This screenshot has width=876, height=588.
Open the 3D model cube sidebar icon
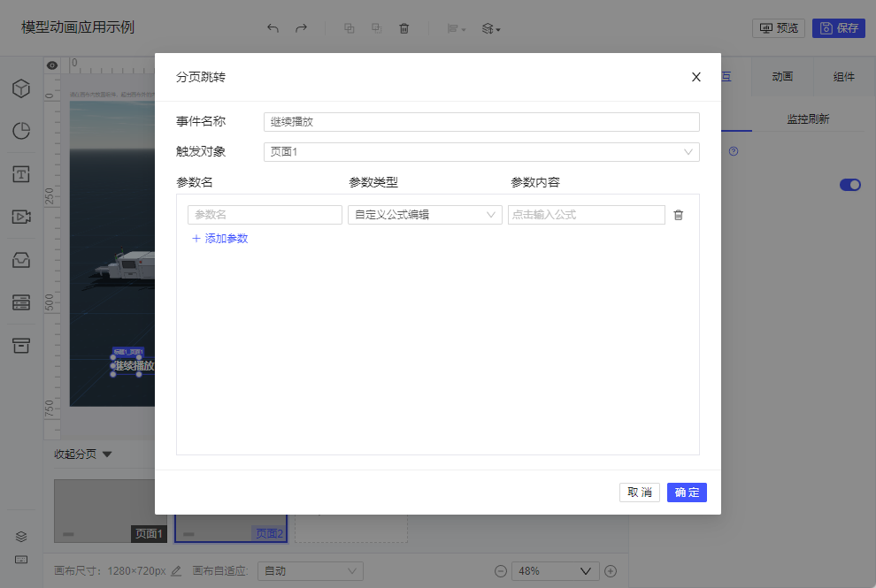21,88
